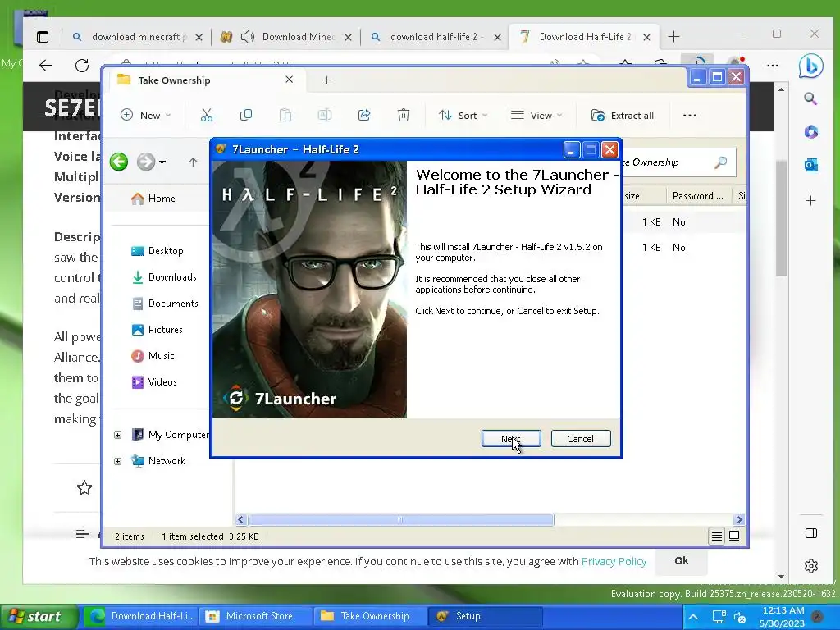
Task: Switch to large icons view in status bar
Action: [734, 536]
